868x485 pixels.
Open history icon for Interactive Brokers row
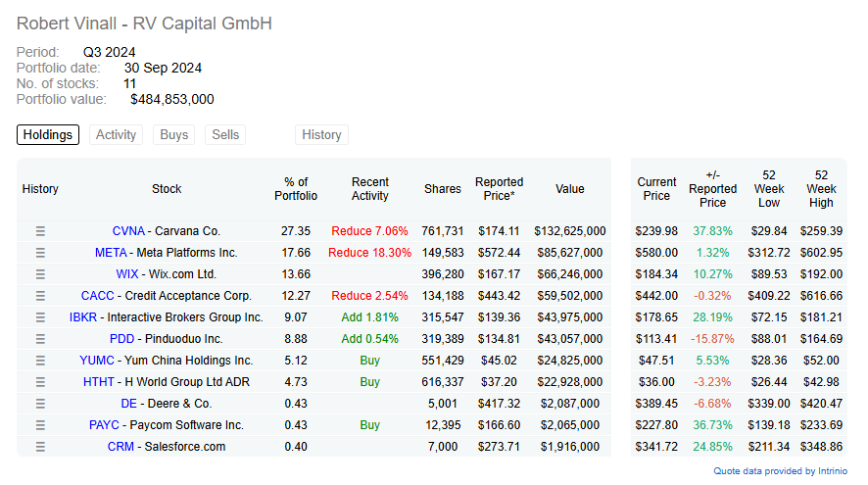40,317
